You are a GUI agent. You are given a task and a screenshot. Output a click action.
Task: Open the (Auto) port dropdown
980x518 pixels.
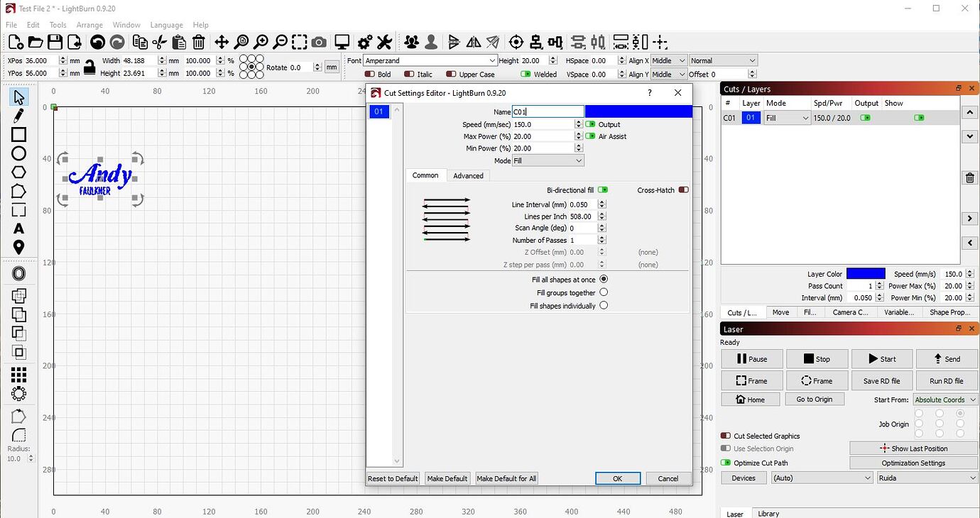click(822, 478)
